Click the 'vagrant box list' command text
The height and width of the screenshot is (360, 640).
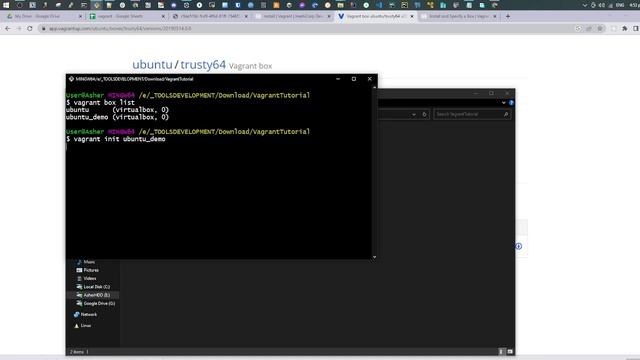point(104,102)
